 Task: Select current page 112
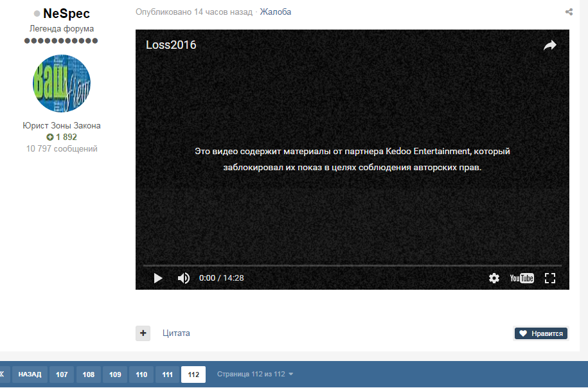[193, 375]
